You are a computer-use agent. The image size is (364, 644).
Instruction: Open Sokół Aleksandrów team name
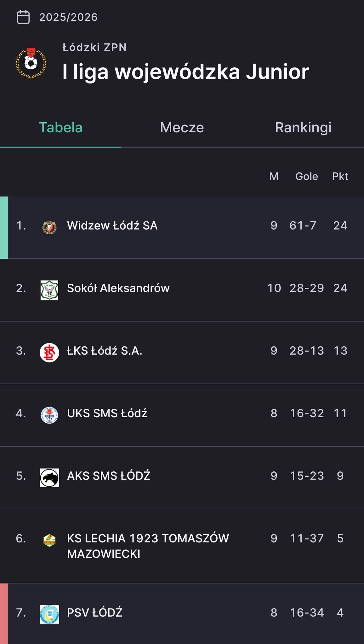(x=118, y=288)
